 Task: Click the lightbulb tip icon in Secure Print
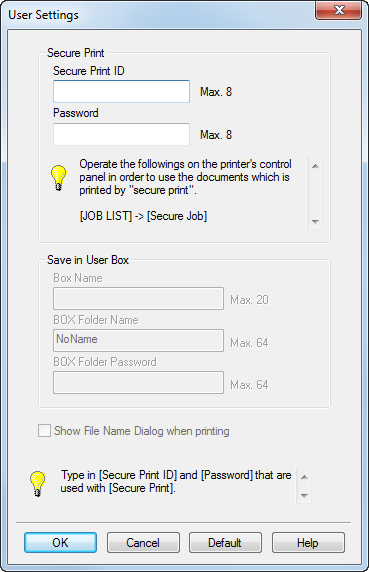(58, 178)
